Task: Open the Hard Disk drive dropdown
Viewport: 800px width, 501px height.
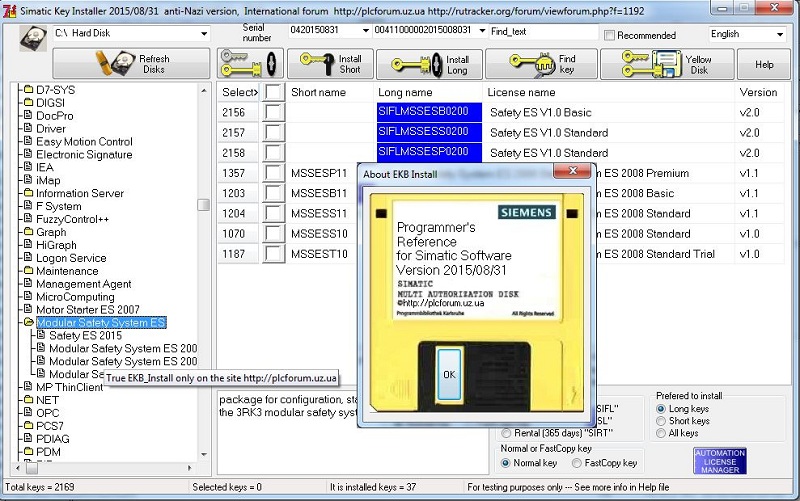Action: tap(202, 34)
